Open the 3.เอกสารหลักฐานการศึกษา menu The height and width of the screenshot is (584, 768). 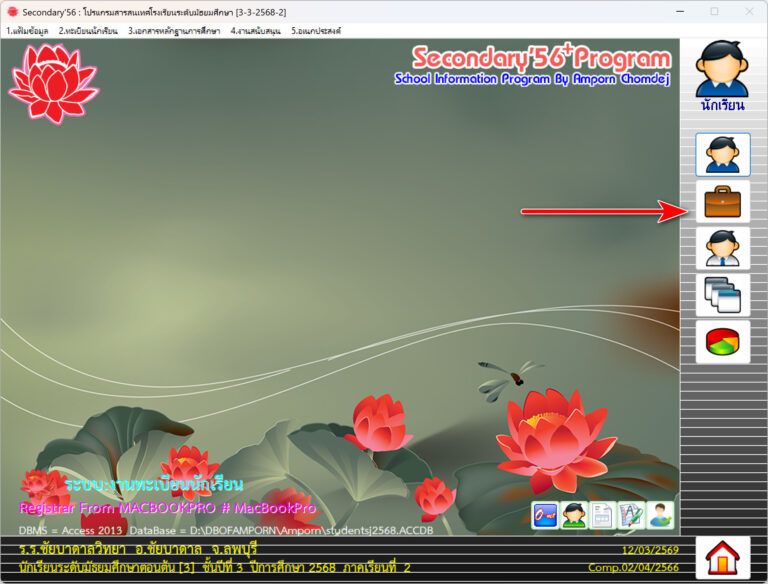tap(174, 31)
